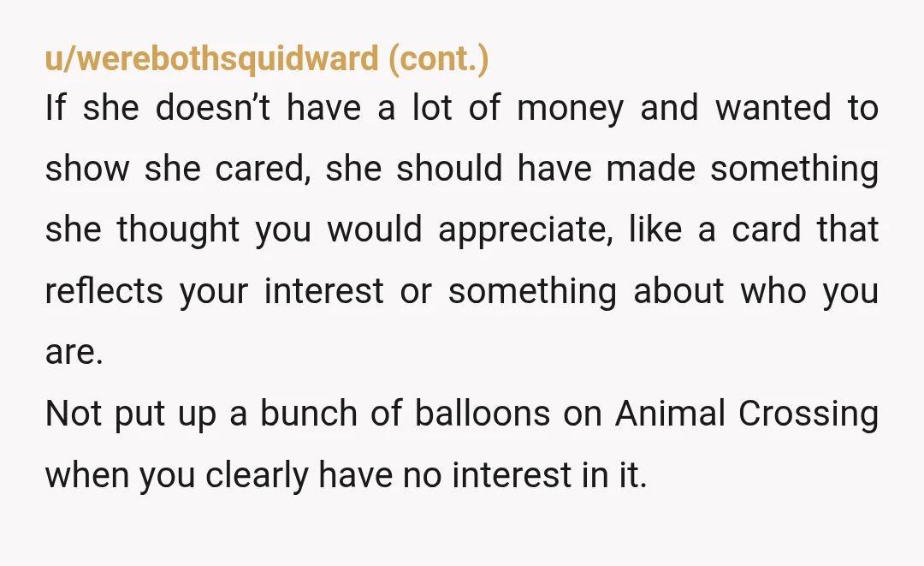Click the "(cont.)" label beside username

pyautogui.click(x=438, y=59)
